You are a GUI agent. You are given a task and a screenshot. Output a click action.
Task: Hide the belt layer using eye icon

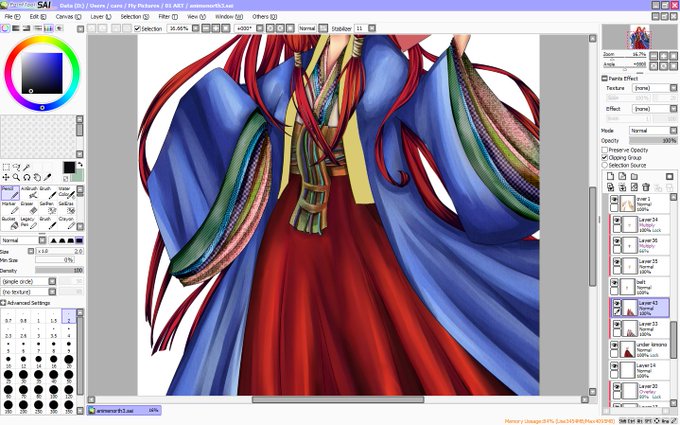615,282
